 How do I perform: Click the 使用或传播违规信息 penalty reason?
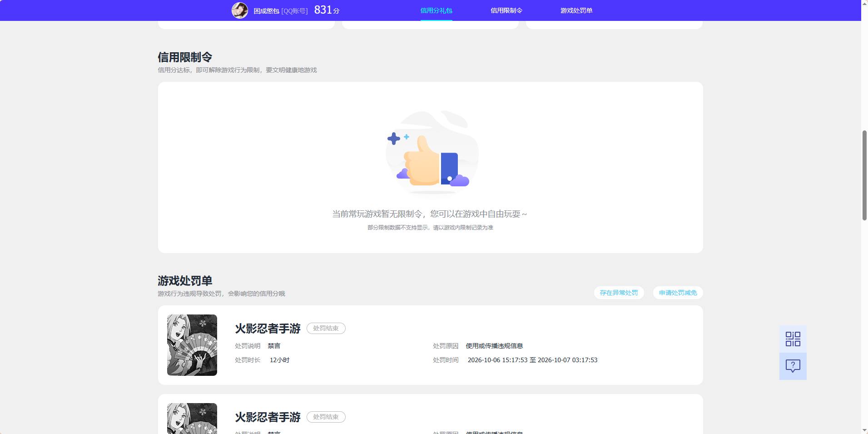(x=494, y=346)
